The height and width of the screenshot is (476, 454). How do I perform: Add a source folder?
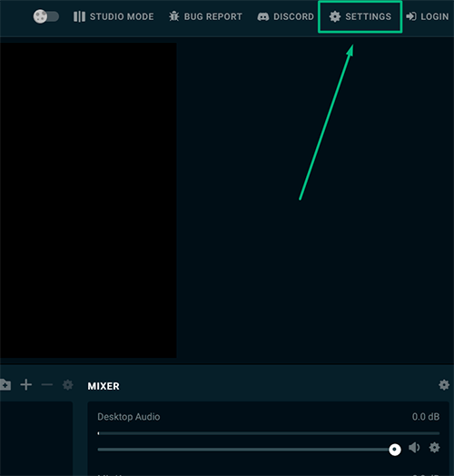5,384
